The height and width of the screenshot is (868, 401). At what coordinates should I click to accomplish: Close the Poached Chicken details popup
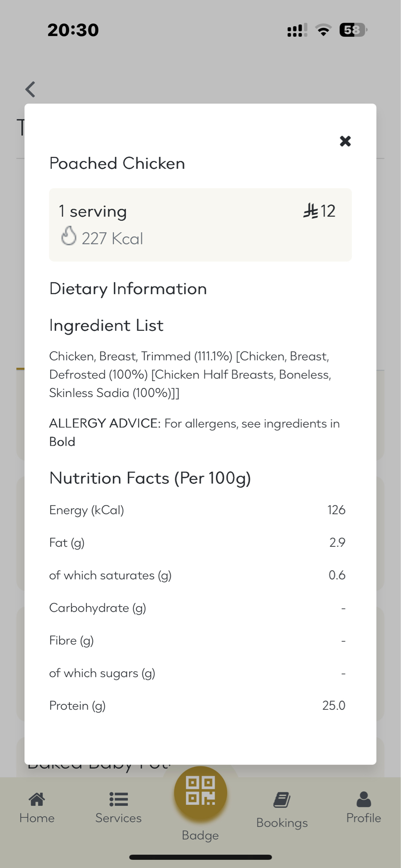point(345,141)
